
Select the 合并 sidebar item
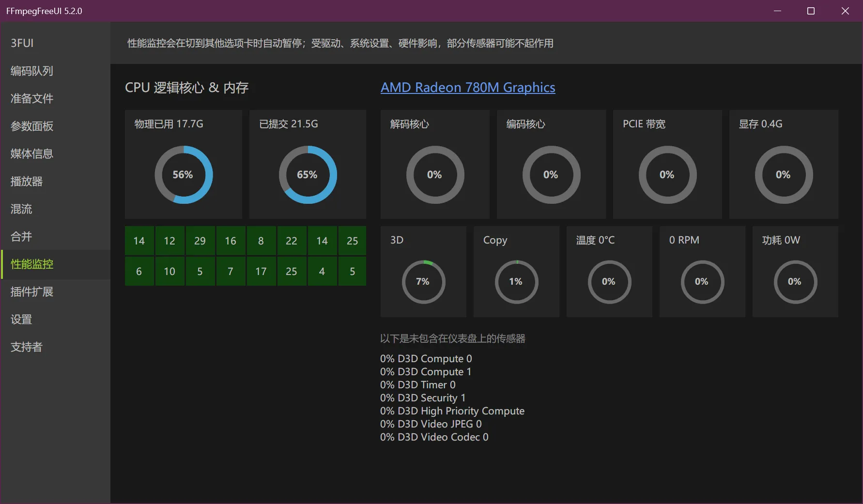[x=21, y=237]
